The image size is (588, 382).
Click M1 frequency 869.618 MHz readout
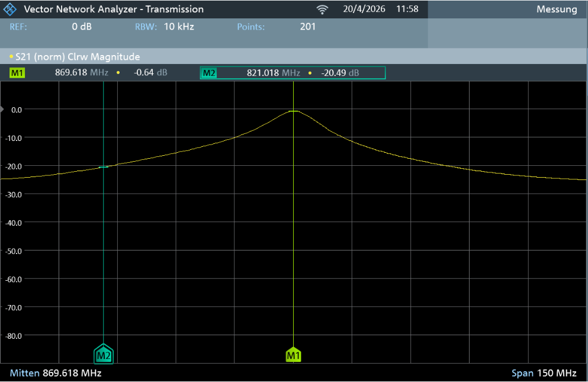[82, 72]
